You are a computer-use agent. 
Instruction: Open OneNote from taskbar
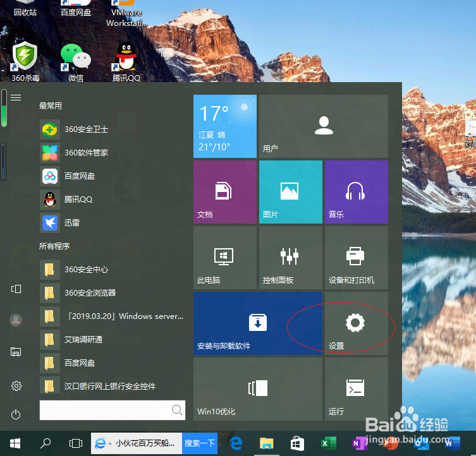tap(358, 444)
